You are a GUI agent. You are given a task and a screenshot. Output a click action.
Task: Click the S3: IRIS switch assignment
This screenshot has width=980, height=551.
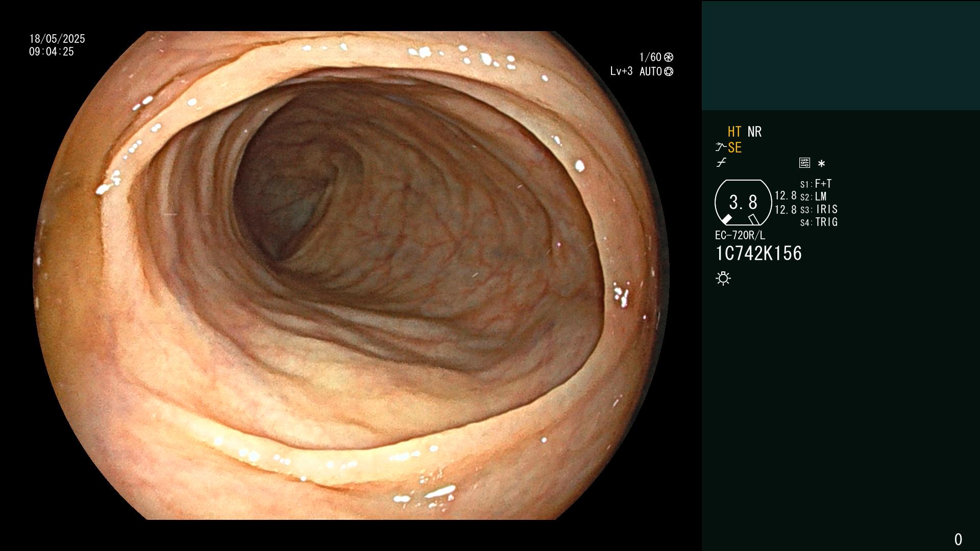coord(819,209)
